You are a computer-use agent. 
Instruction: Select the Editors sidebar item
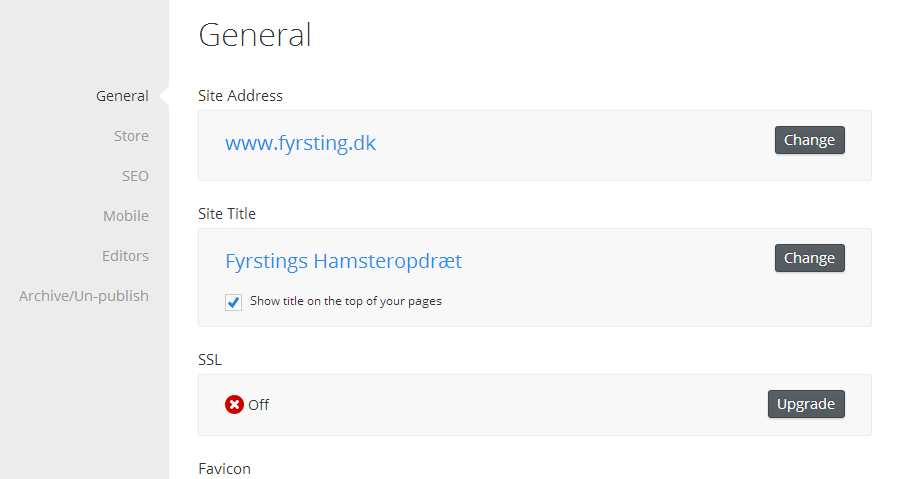coord(125,256)
